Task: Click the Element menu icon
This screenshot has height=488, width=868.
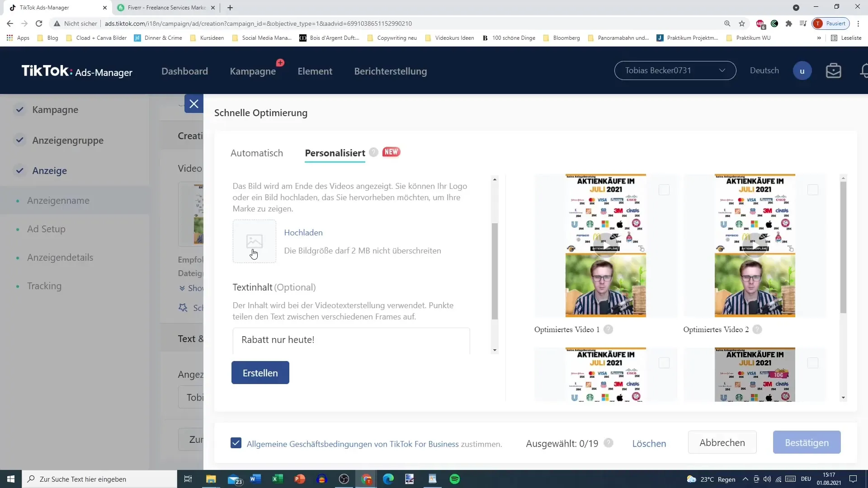Action: (315, 71)
